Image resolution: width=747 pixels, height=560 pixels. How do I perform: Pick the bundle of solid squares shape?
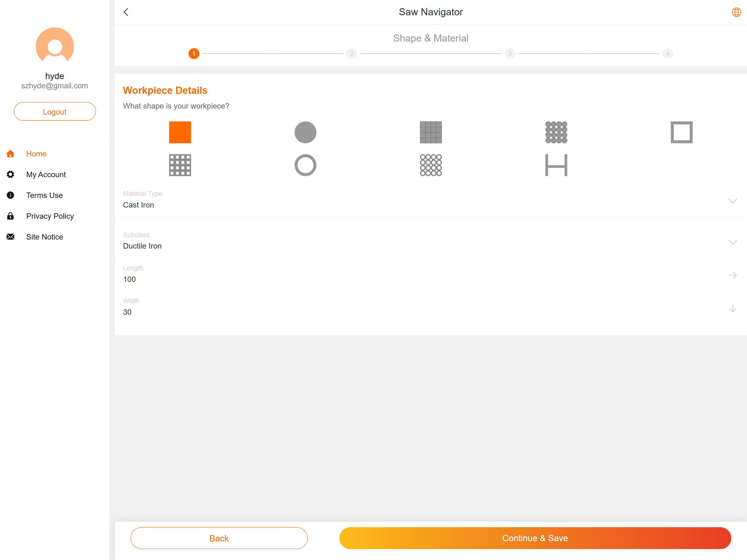[x=431, y=132]
